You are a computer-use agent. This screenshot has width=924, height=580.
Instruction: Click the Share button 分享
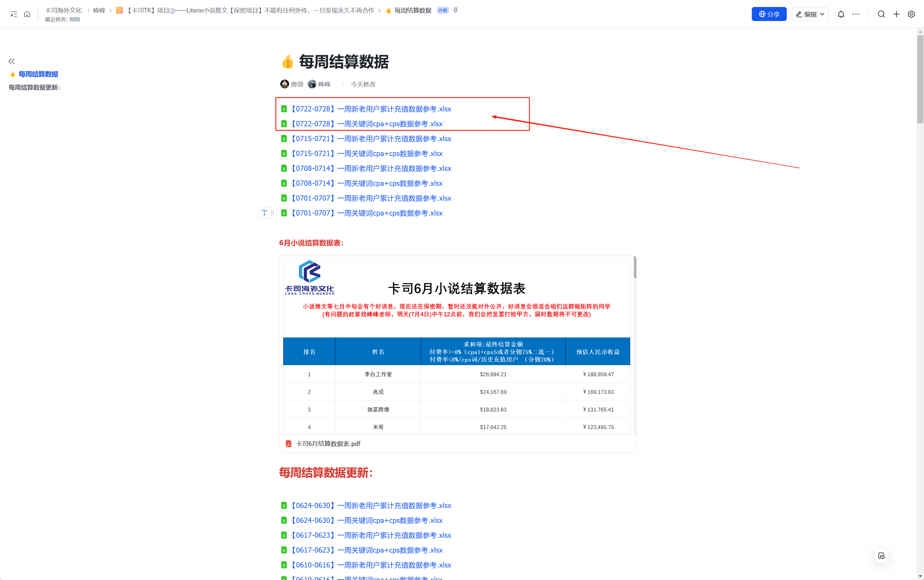(x=769, y=14)
